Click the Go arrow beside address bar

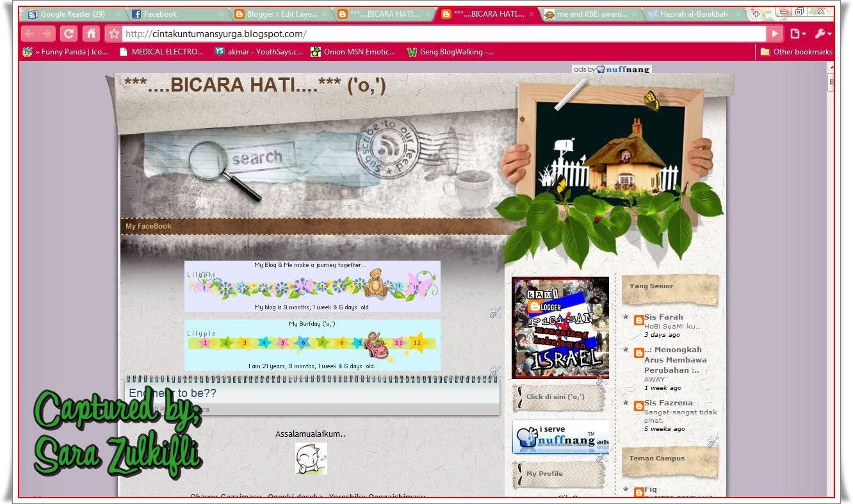coord(775,34)
